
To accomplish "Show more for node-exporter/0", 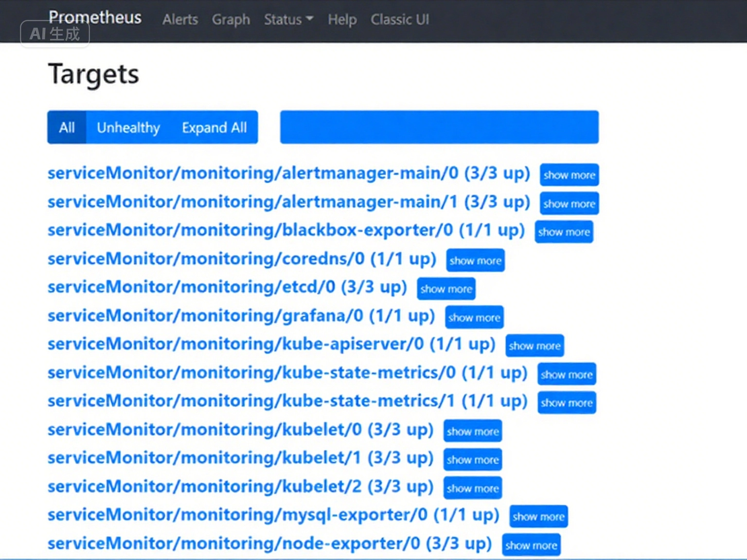I will 531,545.
